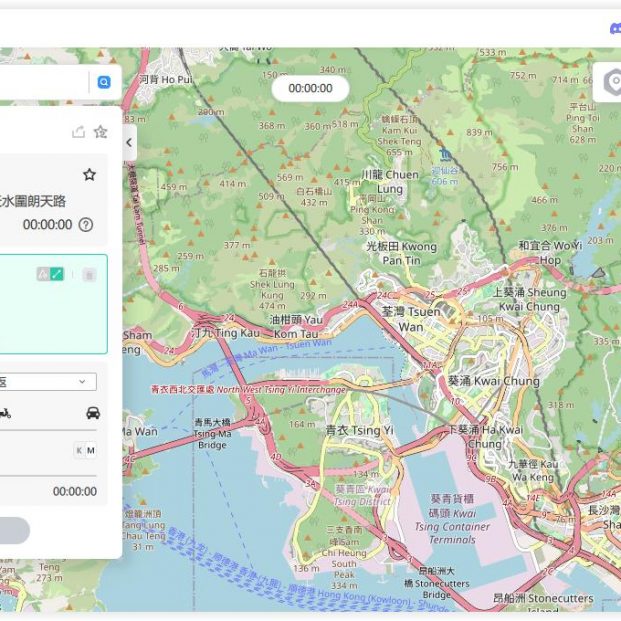
Task: Click the gray rounded button at panel bottom
Action: (x=12, y=530)
